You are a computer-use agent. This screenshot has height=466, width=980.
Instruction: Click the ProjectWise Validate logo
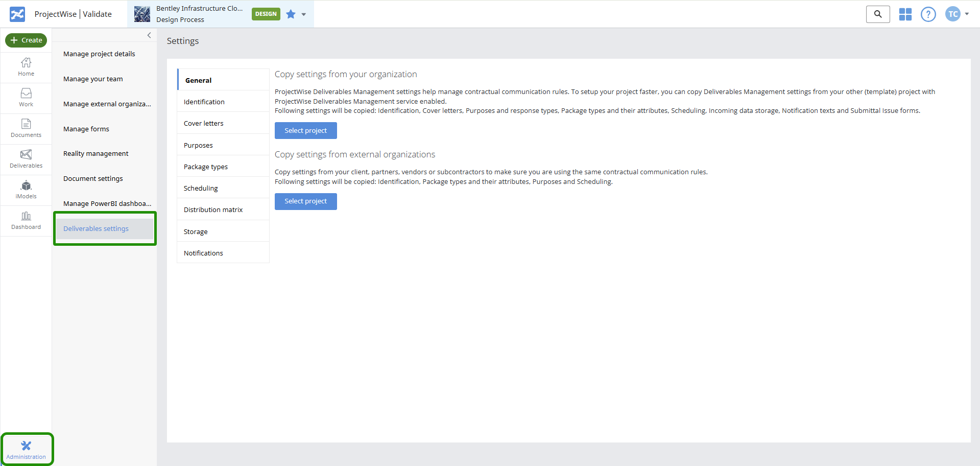click(16, 14)
